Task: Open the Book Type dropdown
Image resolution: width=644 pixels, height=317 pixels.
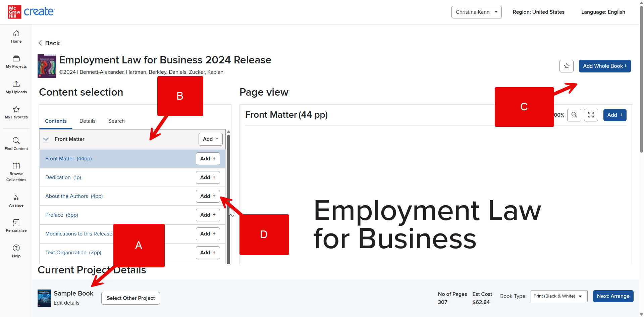Action: point(559,296)
